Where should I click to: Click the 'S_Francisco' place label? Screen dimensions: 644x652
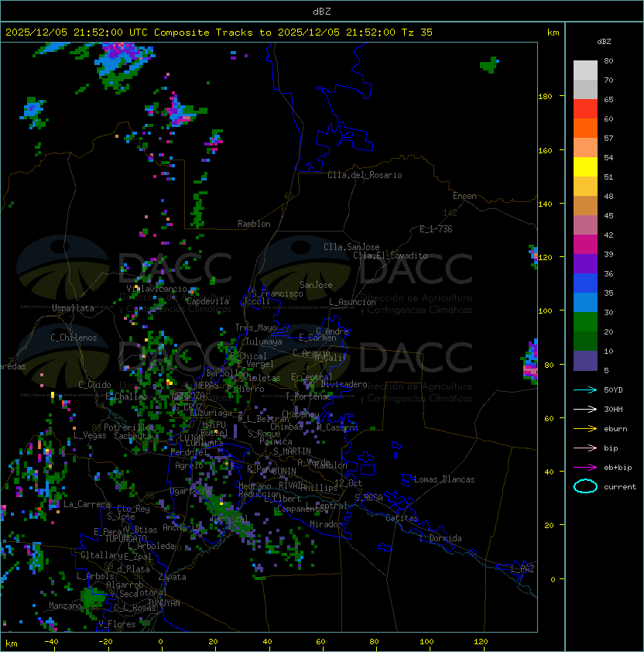point(277,293)
